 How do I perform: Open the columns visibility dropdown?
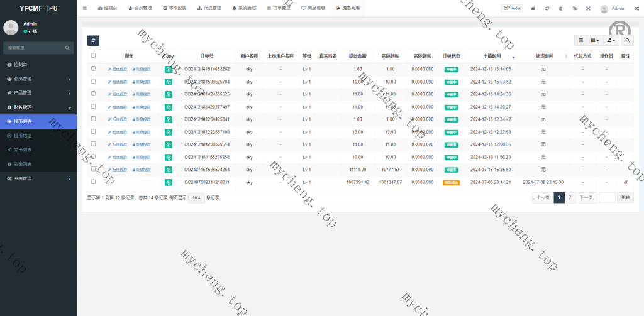click(x=594, y=40)
